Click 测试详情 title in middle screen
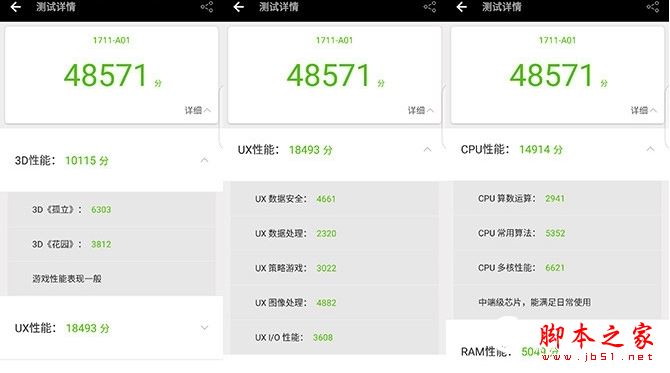Viewport: 670px width, 373px height. (x=279, y=7)
